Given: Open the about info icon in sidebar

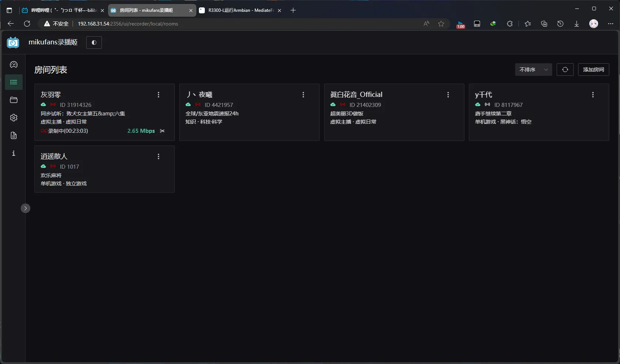Looking at the screenshot, I should tap(14, 153).
